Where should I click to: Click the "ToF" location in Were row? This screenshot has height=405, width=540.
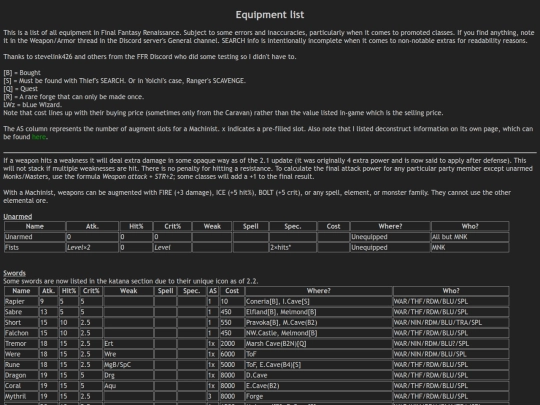click(x=319, y=354)
